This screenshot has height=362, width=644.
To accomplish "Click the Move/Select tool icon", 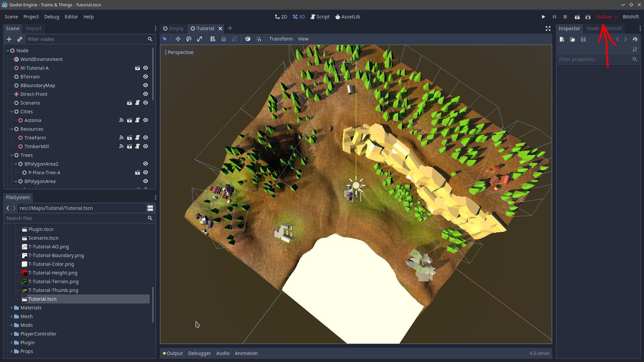I will 165,39.
